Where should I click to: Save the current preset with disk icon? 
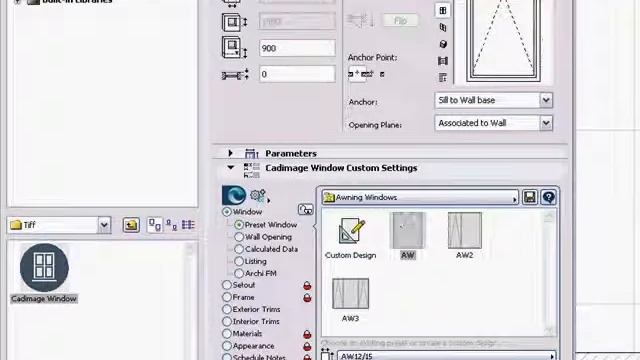point(530,197)
